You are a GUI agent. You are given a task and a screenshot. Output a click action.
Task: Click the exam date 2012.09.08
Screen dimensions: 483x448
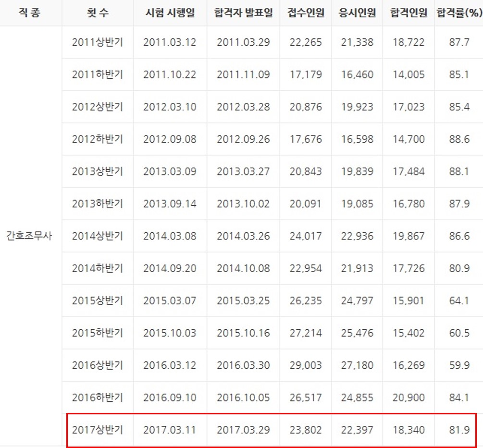tap(170, 139)
